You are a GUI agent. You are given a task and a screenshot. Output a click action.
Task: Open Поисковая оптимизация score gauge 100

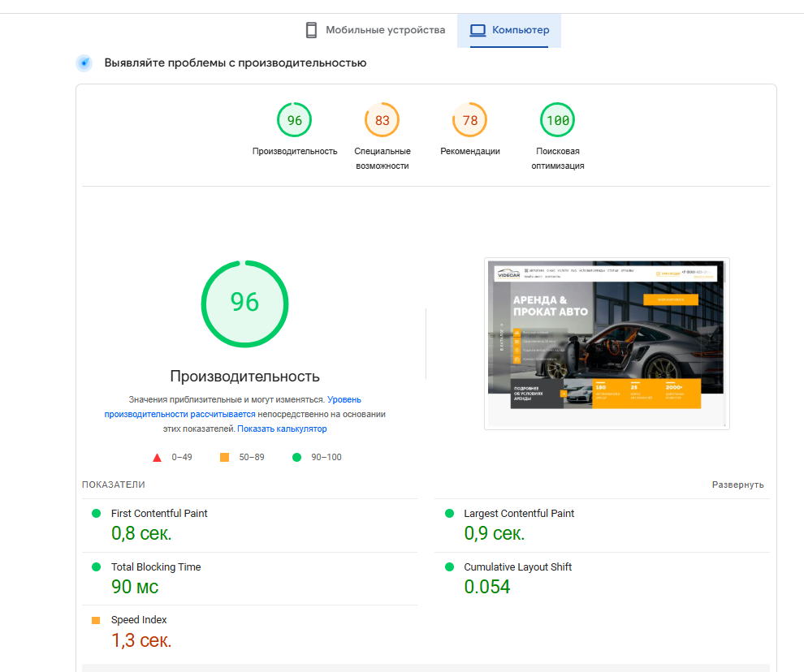point(557,121)
